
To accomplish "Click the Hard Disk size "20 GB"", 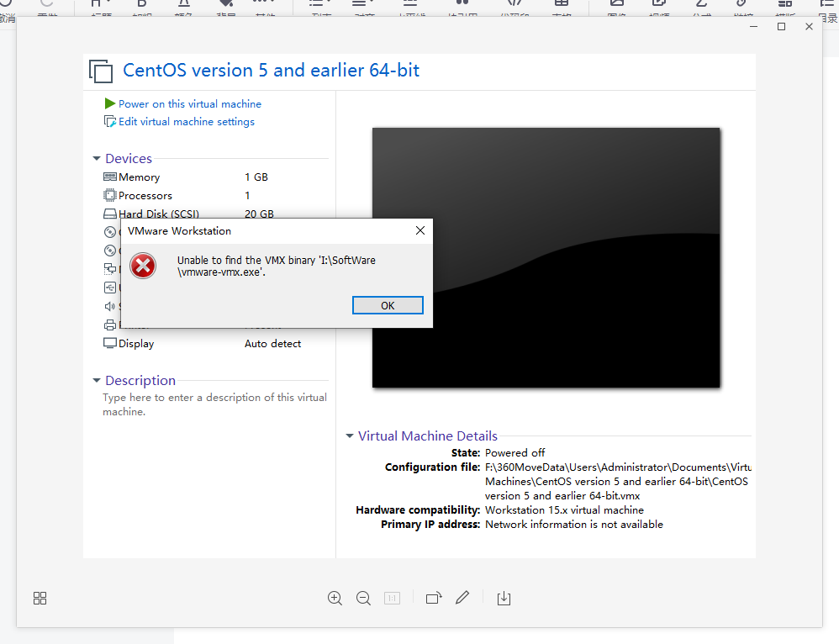I will click(x=259, y=214).
